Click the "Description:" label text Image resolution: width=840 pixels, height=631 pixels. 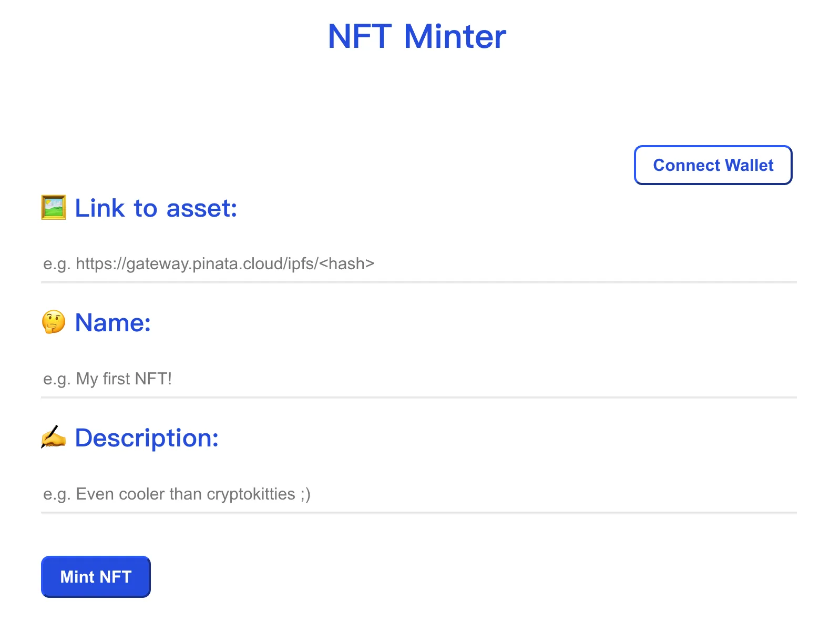147,437
